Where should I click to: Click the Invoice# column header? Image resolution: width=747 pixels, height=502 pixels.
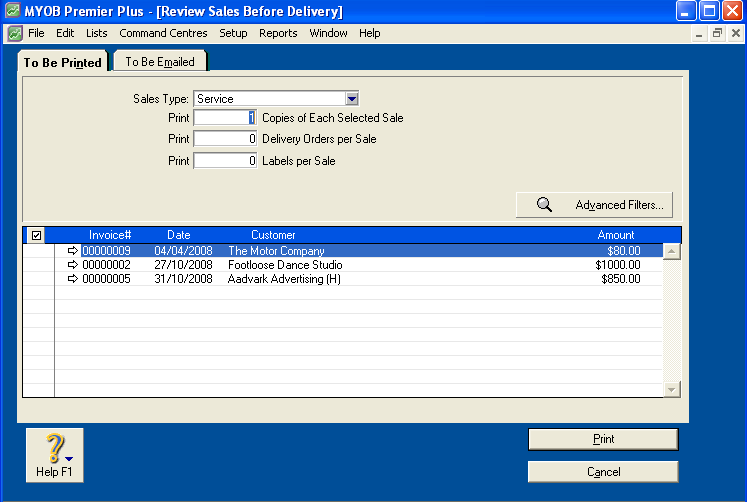(110, 235)
